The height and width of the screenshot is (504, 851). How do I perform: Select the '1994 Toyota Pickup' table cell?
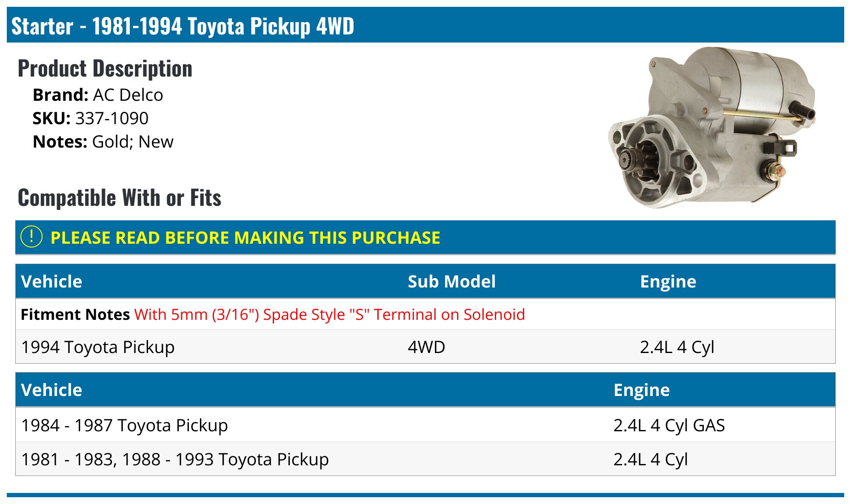(98, 347)
